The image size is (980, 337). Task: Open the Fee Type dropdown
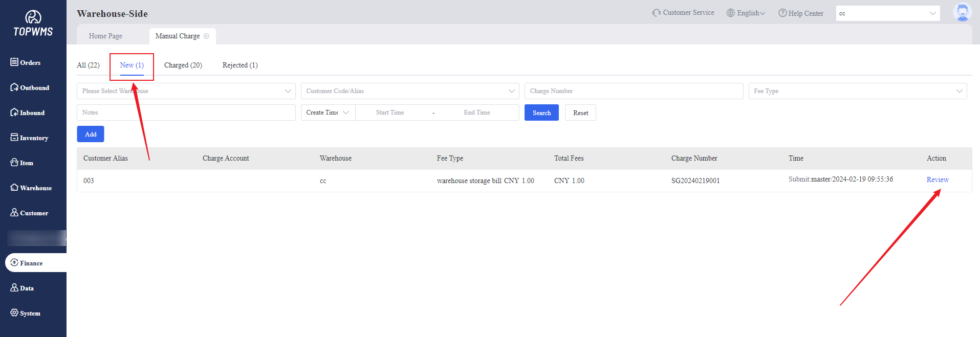tap(857, 91)
